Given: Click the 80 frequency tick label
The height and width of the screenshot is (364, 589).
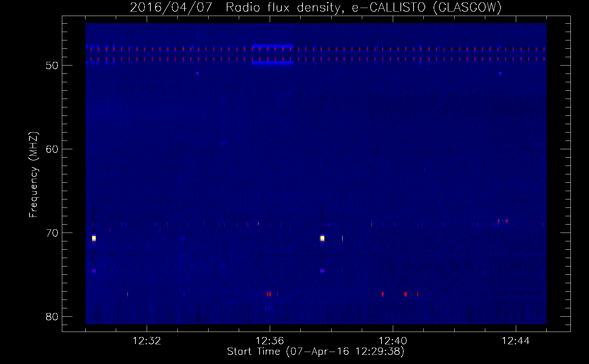Looking at the screenshot, I should [52, 317].
